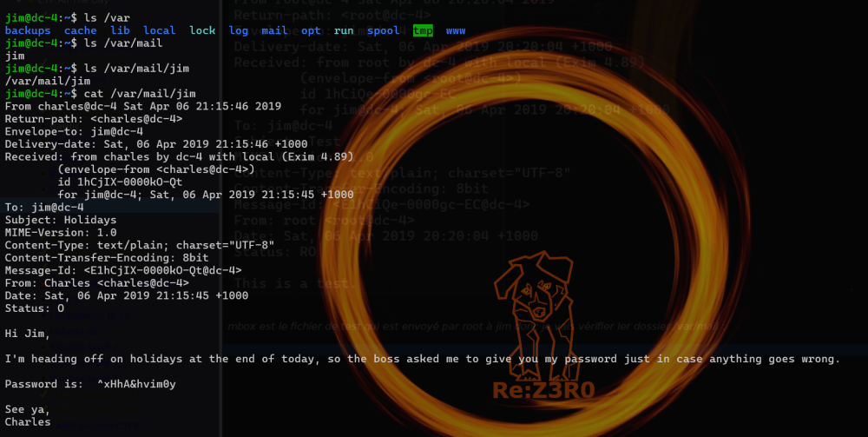Select the backups directory in listing

[x=27, y=30]
